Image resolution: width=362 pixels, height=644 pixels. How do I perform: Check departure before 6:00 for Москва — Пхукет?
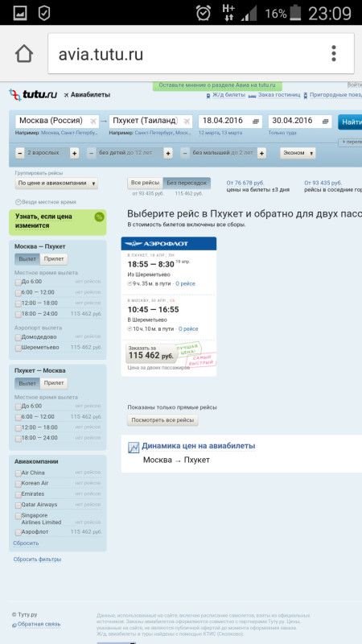pyautogui.click(x=18, y=283)
